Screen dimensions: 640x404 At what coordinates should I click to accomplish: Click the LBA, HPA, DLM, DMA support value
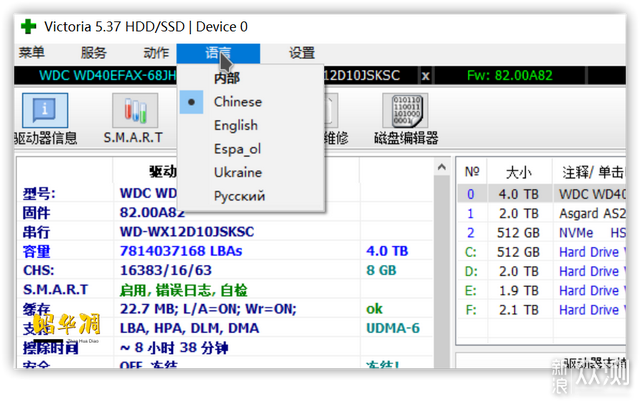tap(189, 328)
